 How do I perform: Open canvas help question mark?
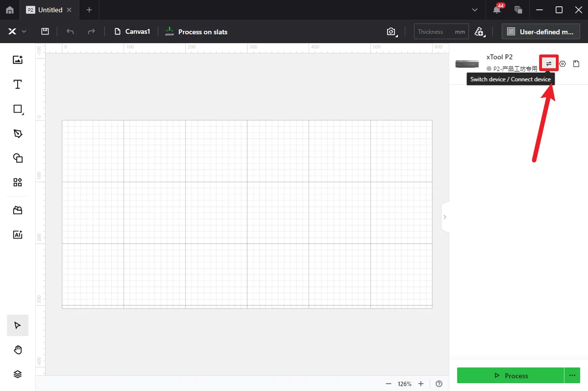tap(439, 384)
